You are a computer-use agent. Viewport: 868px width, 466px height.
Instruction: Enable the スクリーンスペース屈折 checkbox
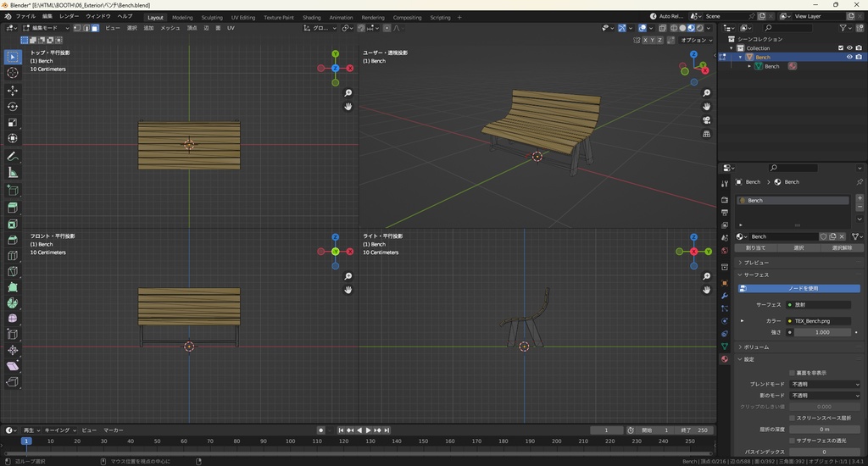point(792,418)
